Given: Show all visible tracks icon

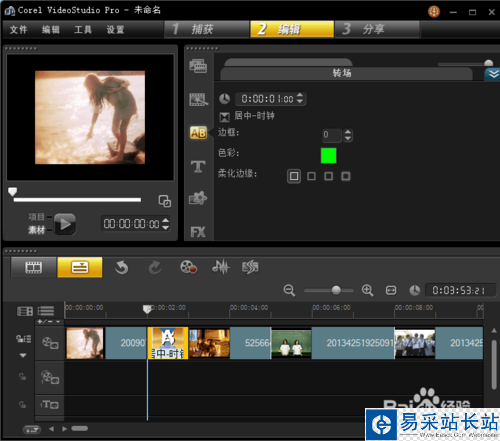Looking at the screenshot, I should (25, 311).
